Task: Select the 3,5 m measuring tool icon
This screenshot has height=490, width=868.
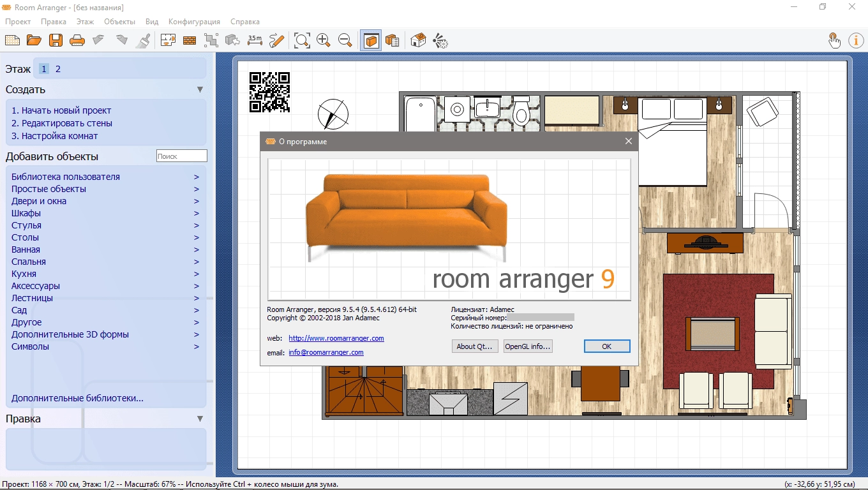Action: (255, 40)
